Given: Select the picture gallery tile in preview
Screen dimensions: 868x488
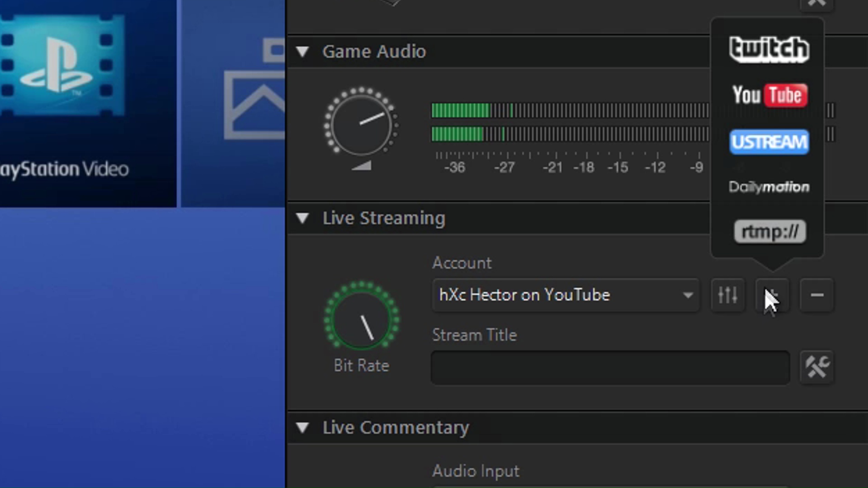Looking at the screenshot, I should pos(233,103).
